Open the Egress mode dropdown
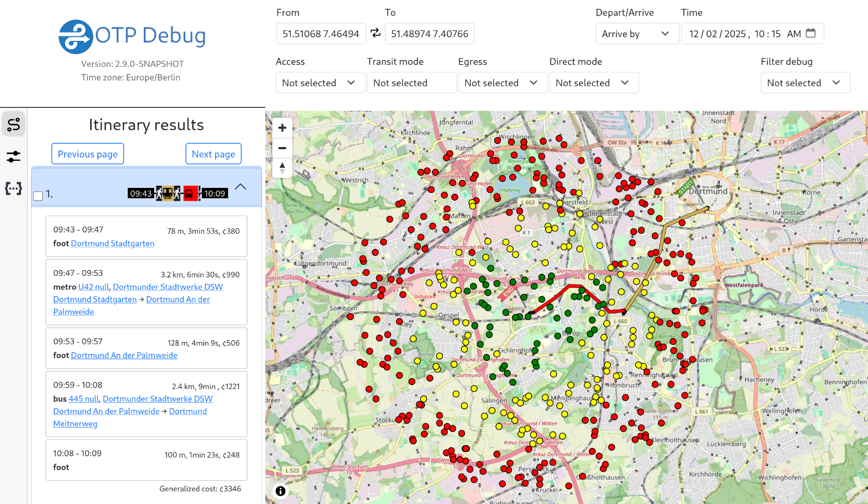868x504 pixels. click(x=503, y=82)
